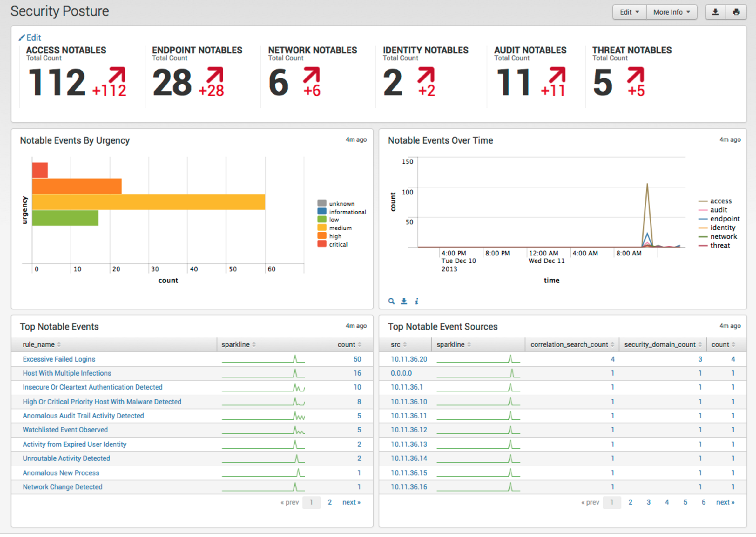Click the threat series in time chart legend
The height and width of the screenshot is (537, 756).
(x=714, y=246)
